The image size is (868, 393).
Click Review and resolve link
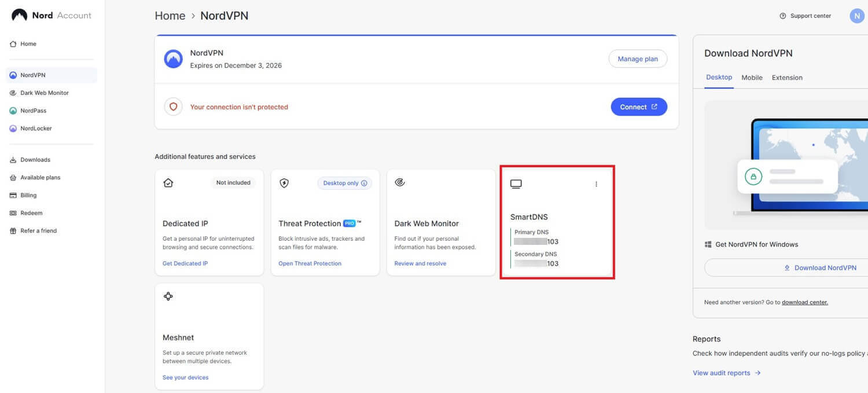[x=420, y=263]
